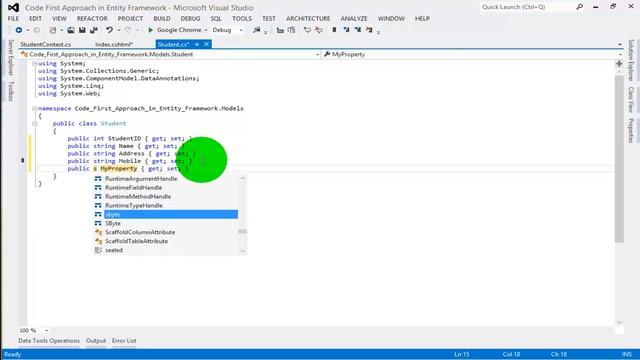Open the undo history dropdown arrow

pyautogui.click(x=118, y=30)
